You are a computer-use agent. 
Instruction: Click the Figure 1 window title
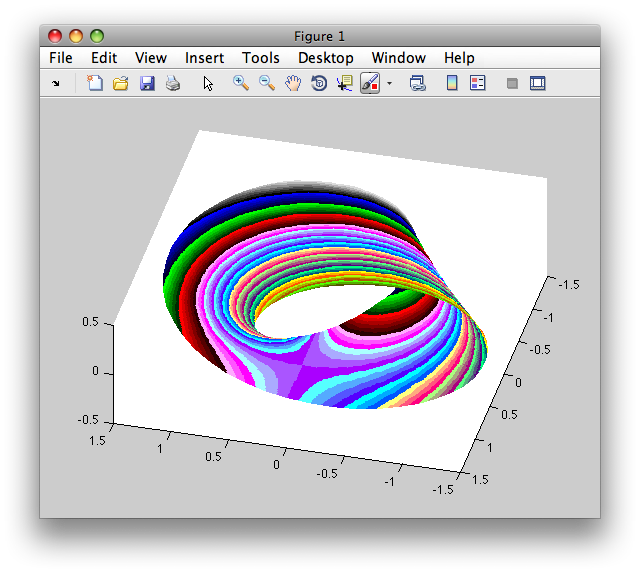[x=320, y=36]
